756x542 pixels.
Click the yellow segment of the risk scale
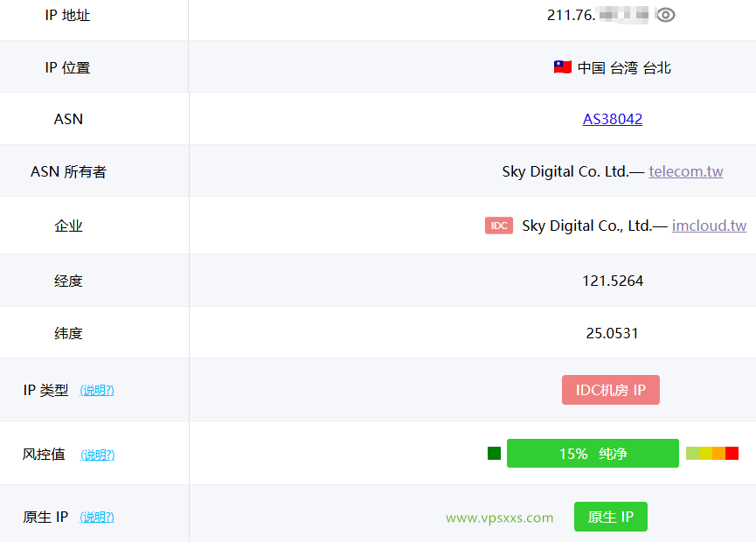click(x=705, y=453)
